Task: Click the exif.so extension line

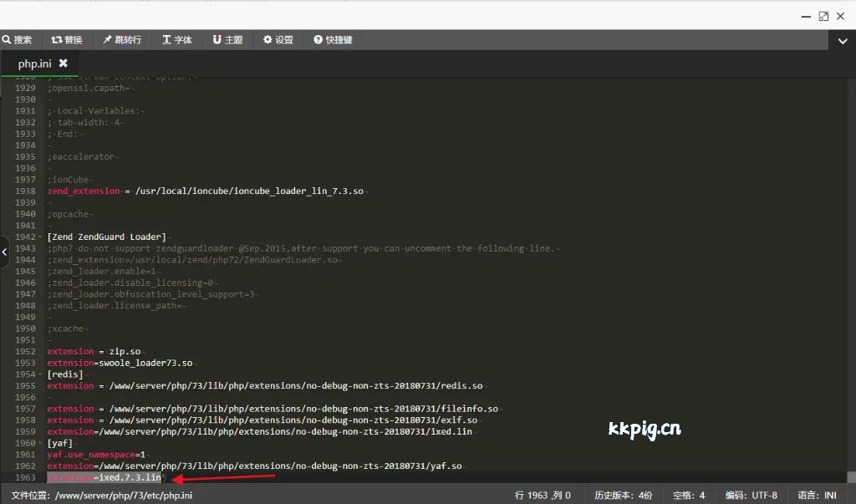Action: [262, 420]
